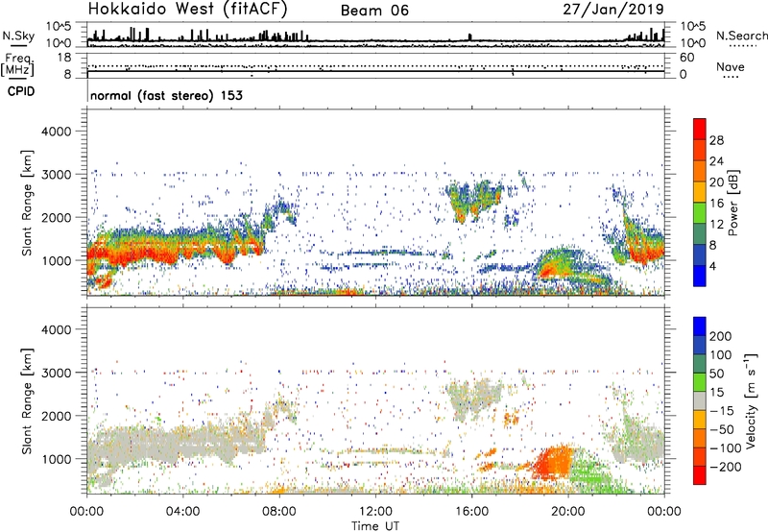Click orange-red velocity patch near 19:30
This screenshot has height=532, width=768.
click(x=554, y=462)
